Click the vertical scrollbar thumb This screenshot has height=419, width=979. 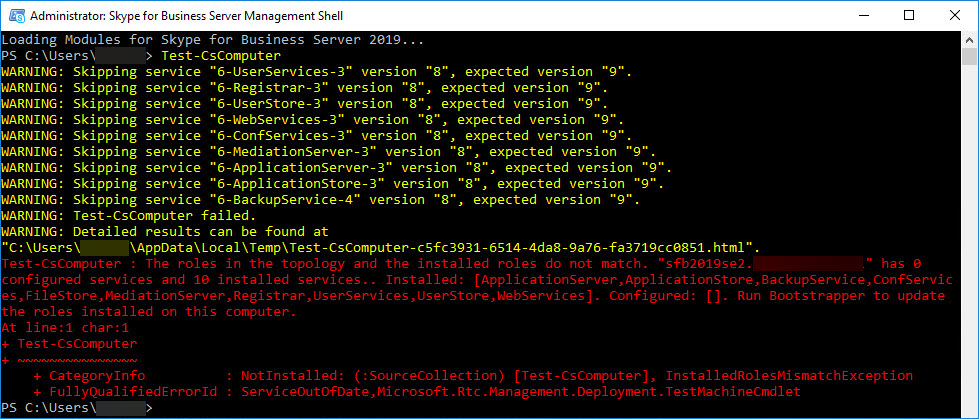point(969,56)
